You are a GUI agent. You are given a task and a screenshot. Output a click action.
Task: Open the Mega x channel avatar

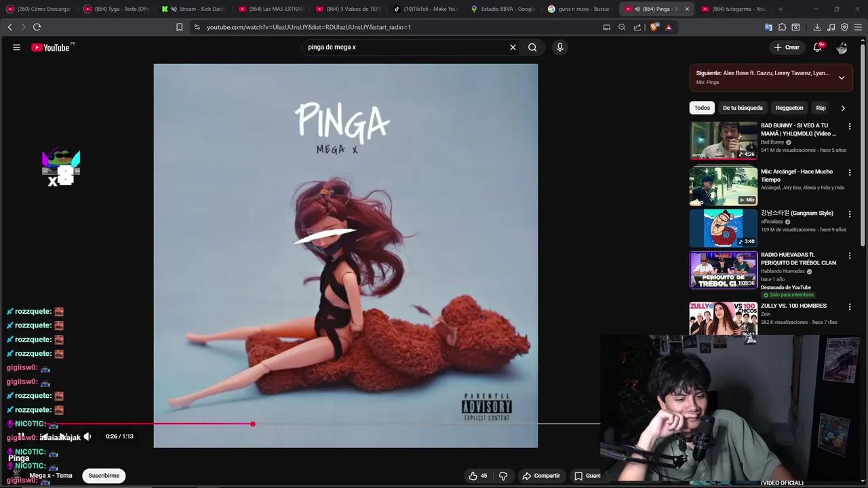pos(16,473)
